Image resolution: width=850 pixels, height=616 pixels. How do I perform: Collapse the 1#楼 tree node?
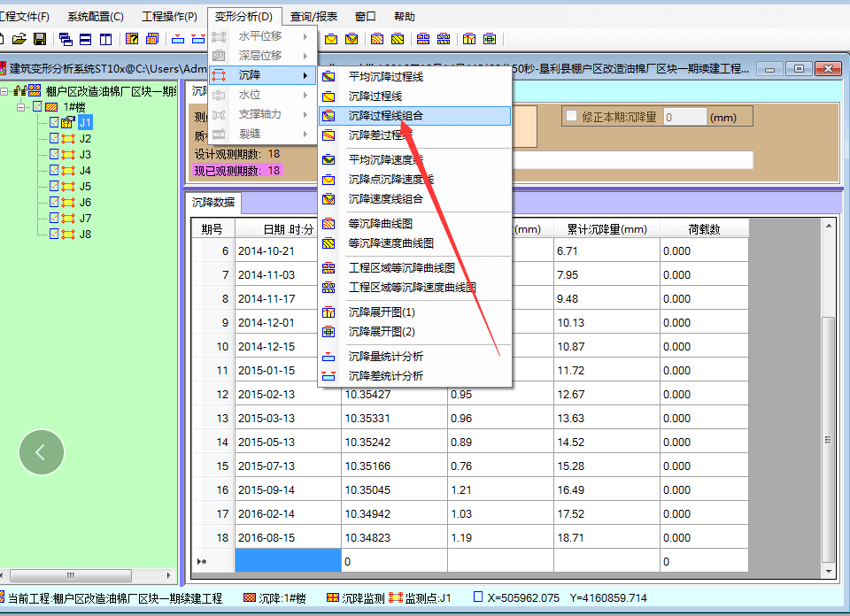point(21,107)
